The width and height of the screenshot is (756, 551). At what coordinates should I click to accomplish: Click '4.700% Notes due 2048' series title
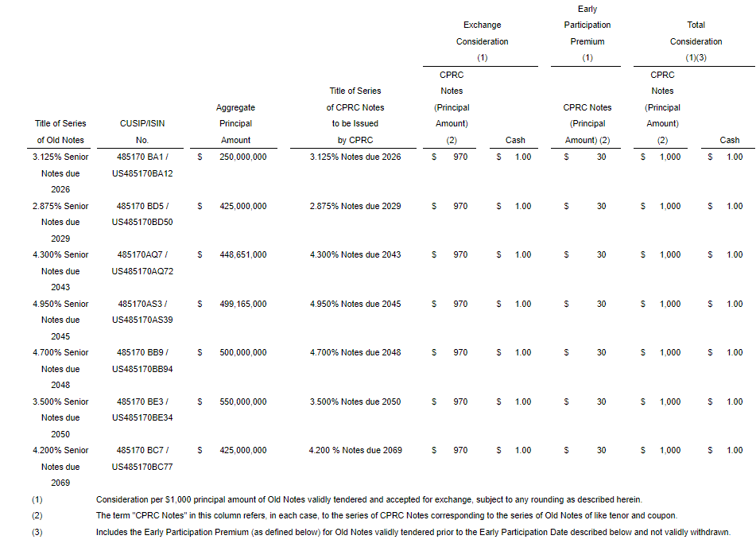pyautogui.click(x=355, y=352)
